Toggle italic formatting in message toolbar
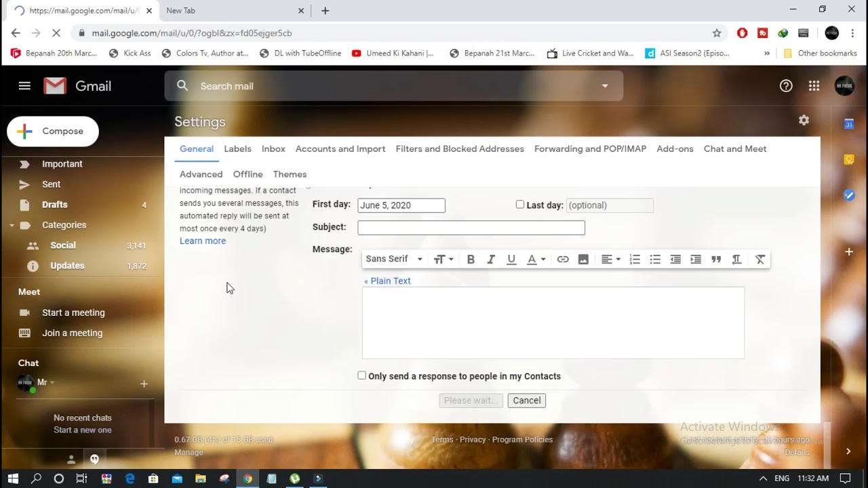This screenshot has height=488, width=868. click(x=491, y=259)
